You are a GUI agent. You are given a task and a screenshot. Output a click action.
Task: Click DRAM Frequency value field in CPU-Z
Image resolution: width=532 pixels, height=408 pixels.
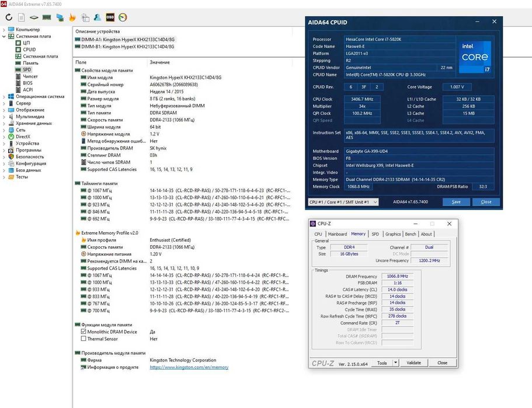(x=397, y=277)
